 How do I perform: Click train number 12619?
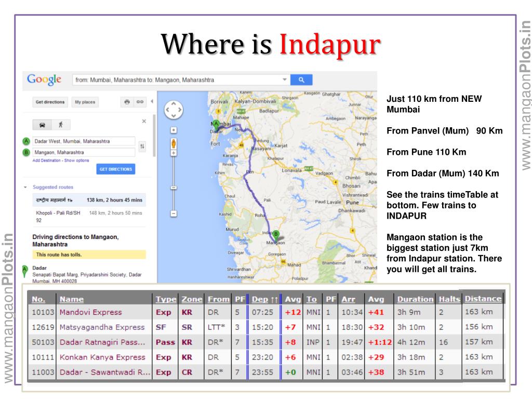43,327
